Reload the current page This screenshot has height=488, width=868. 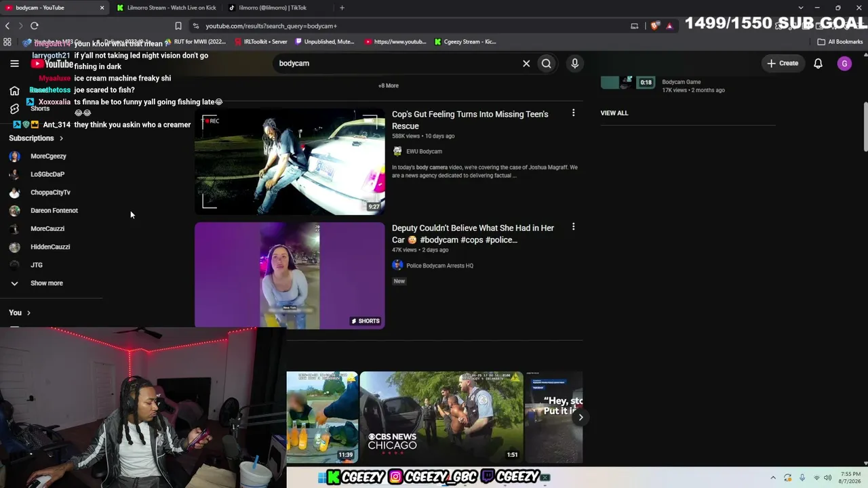(x=35, y=26)
